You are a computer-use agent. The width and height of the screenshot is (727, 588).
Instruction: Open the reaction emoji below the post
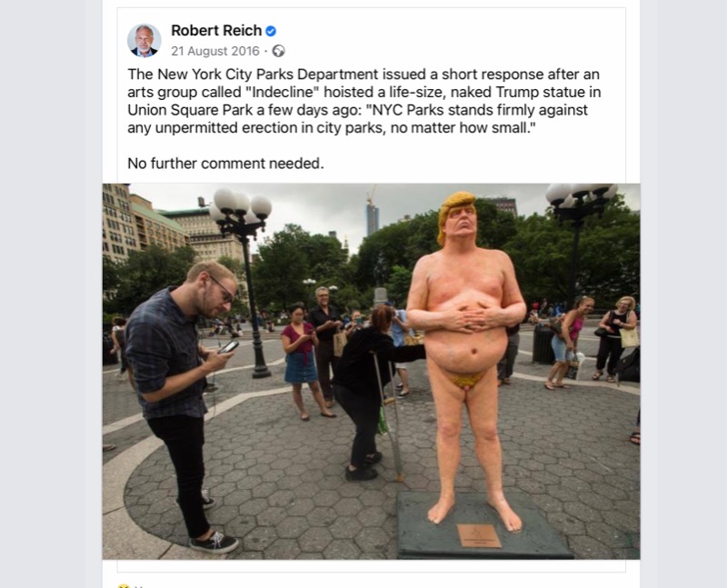pyautogui.click(x=124, y=585)
